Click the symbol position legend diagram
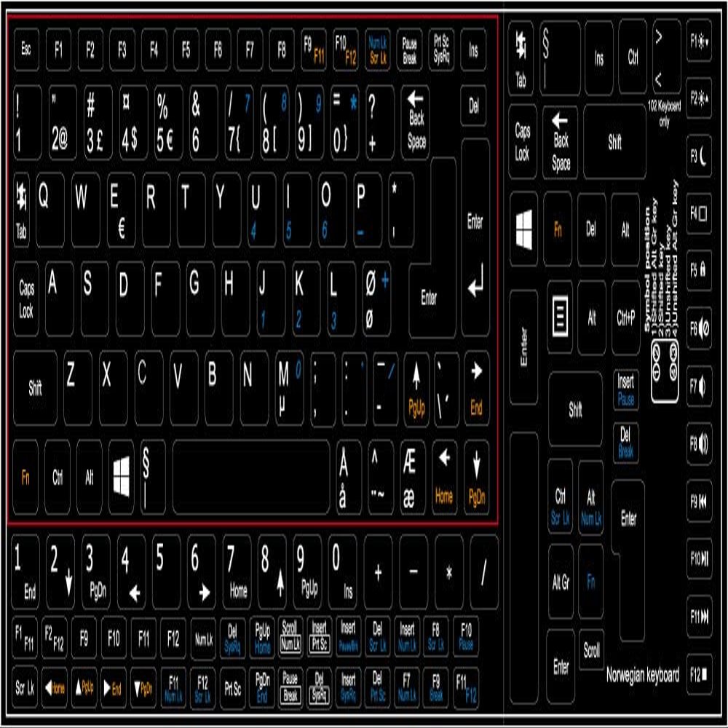 pyautogui.click(x=665, y=371)
